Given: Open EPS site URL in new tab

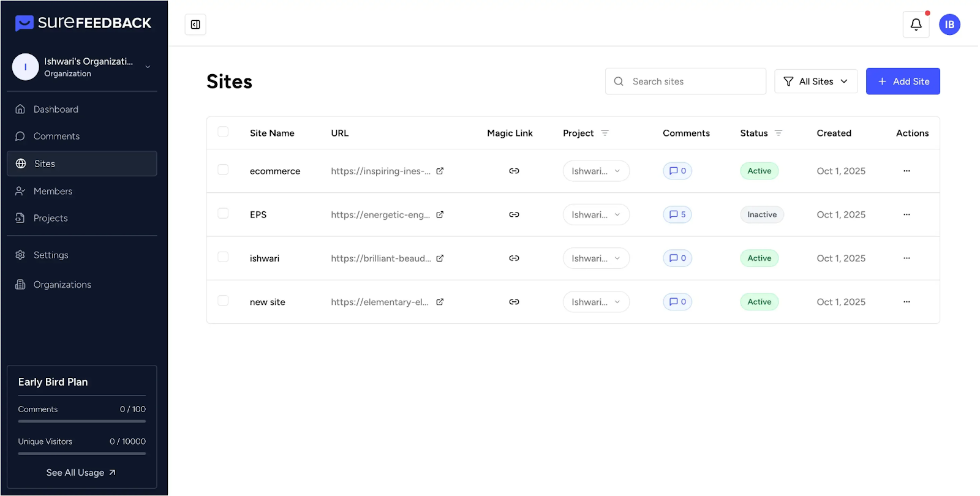Looking at the screenshot, I should click(440, 215).
